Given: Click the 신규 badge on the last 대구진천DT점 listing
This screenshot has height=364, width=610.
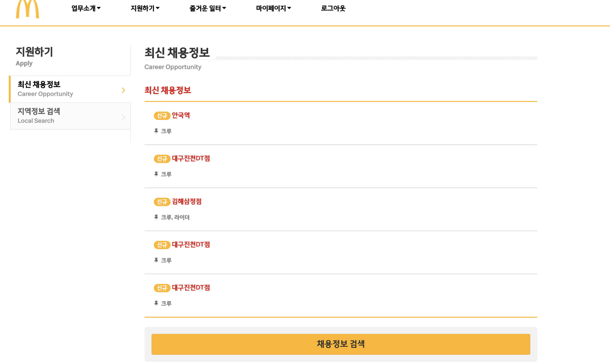Looking at the screenshot, I should pos(162,288).
